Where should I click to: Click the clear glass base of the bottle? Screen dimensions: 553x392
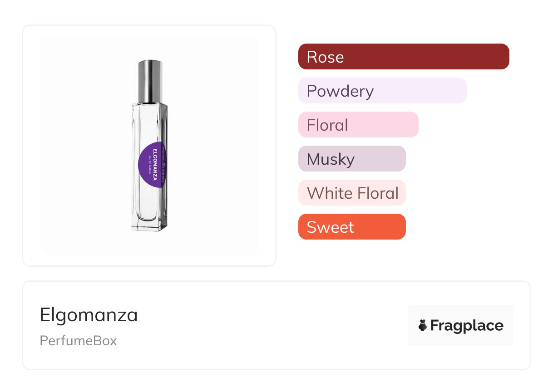(150, 223)
